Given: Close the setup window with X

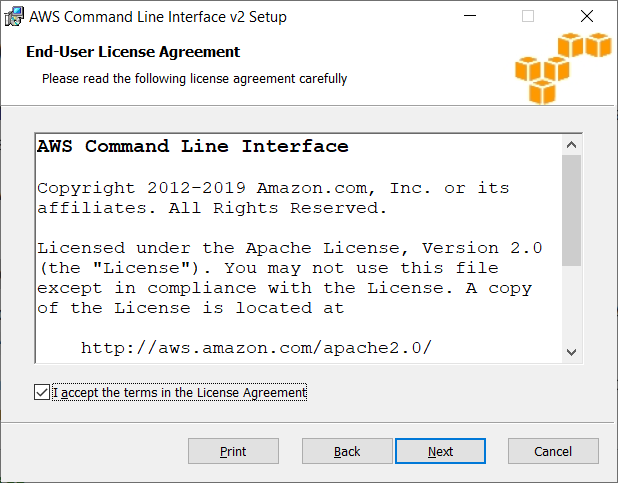Looking at the screenshot, I should [587, 16].
